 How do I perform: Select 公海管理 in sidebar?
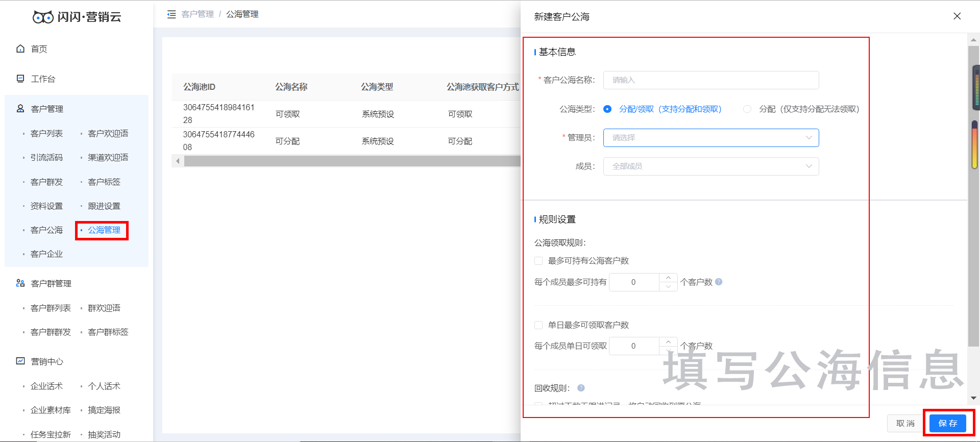point(104,230)
